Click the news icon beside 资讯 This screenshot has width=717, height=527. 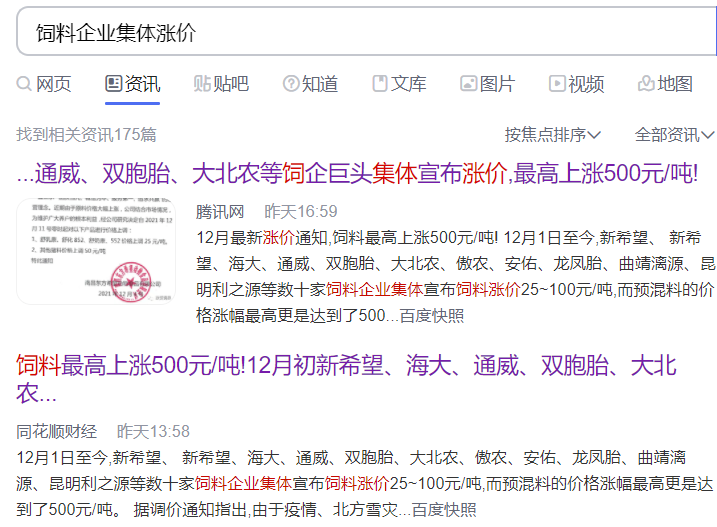pos(113,84)
